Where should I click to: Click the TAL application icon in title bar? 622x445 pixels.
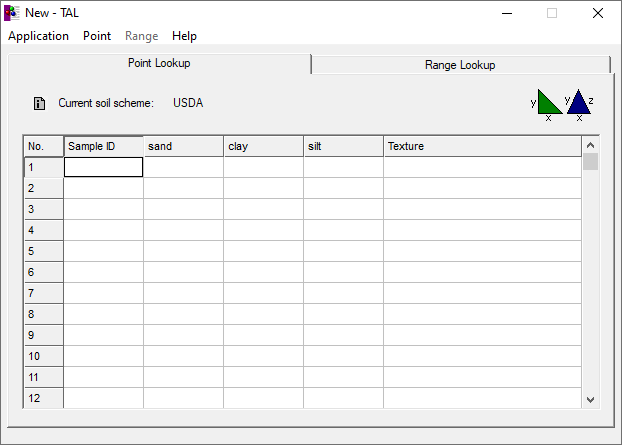pos(12,13)
